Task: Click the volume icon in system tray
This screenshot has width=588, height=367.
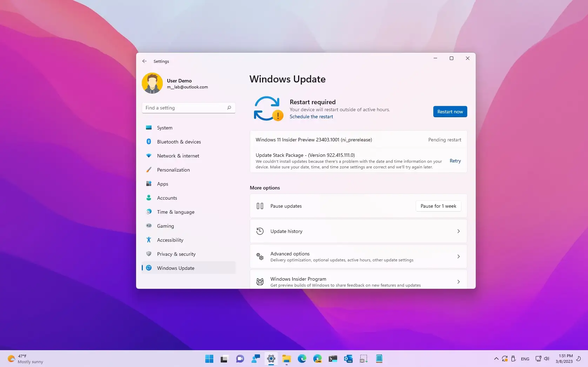Action: [x=547, y=359]
